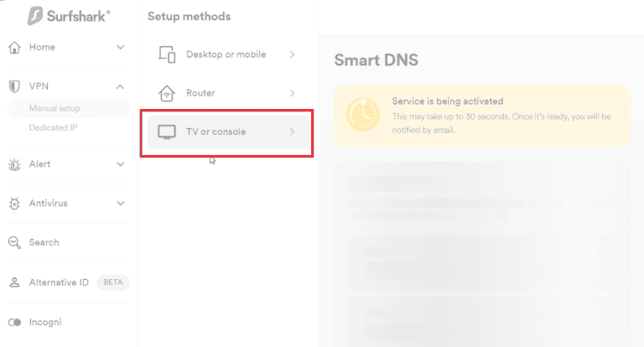Click the Alternative ID person icon
This screenshot has height=347, width=644.
[x=13, y=282]
